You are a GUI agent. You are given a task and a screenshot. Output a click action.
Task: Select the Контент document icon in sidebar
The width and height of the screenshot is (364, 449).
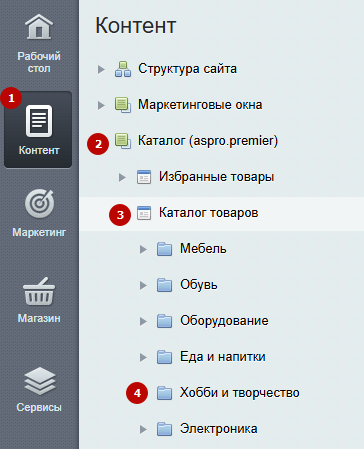(39, 121)
